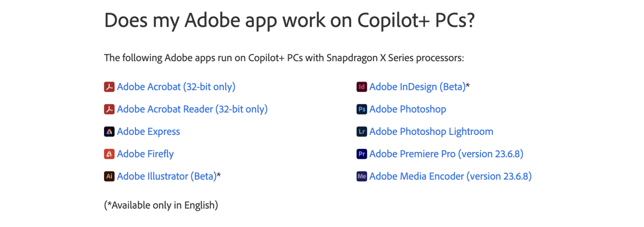The image size is (644, 227).
Task: Open the Adobe Photoshop Lightroom link
Action: click(x=431, y=132)
